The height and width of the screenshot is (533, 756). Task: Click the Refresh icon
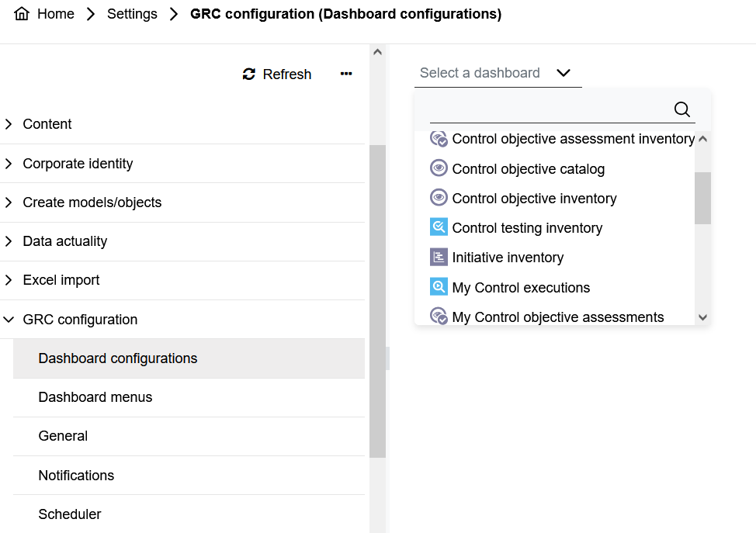point(249,74)
